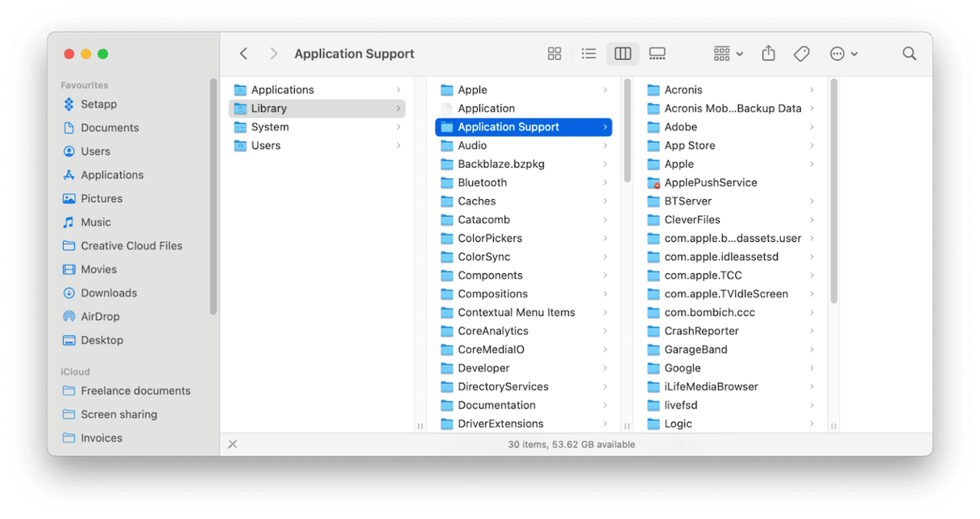This screenshot has width=980, height=519.
Task: Go back with the left chevron
Action: 243,54
